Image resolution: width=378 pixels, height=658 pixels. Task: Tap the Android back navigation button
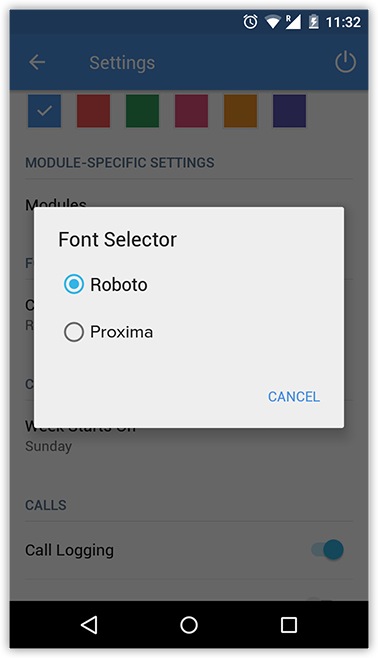pos(89,624)
